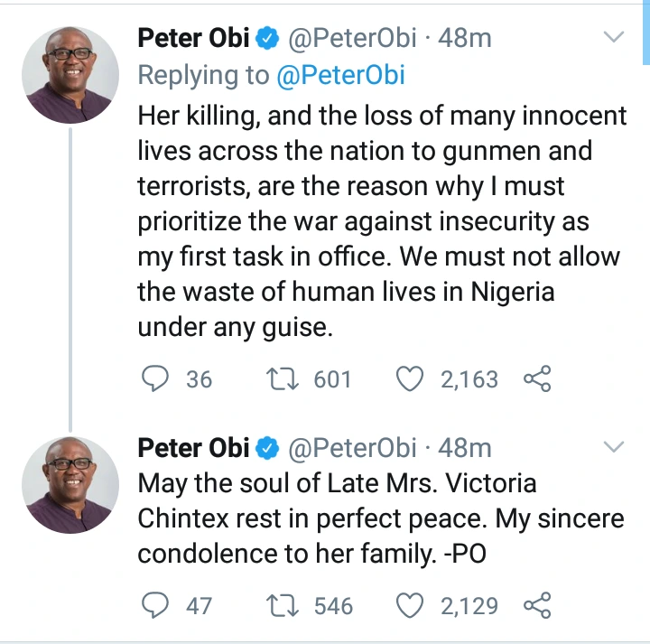Share the first tweet about insecurity

536,379
